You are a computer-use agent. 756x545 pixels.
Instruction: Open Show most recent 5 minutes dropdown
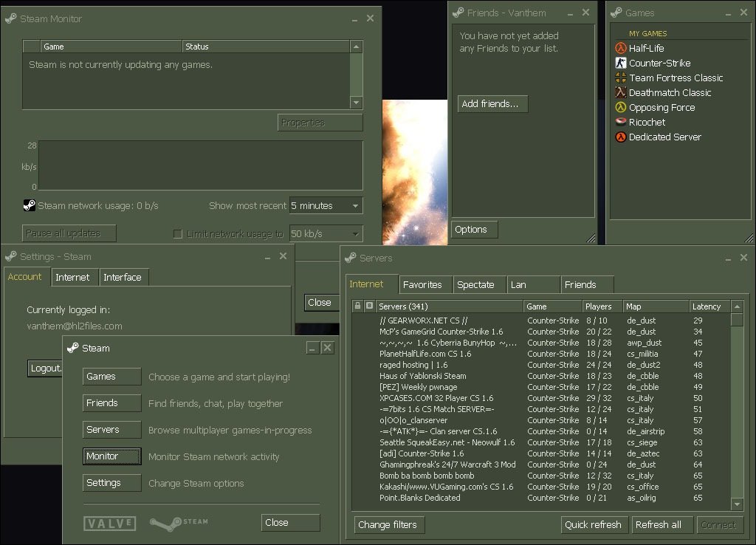[x=326, y=205]
